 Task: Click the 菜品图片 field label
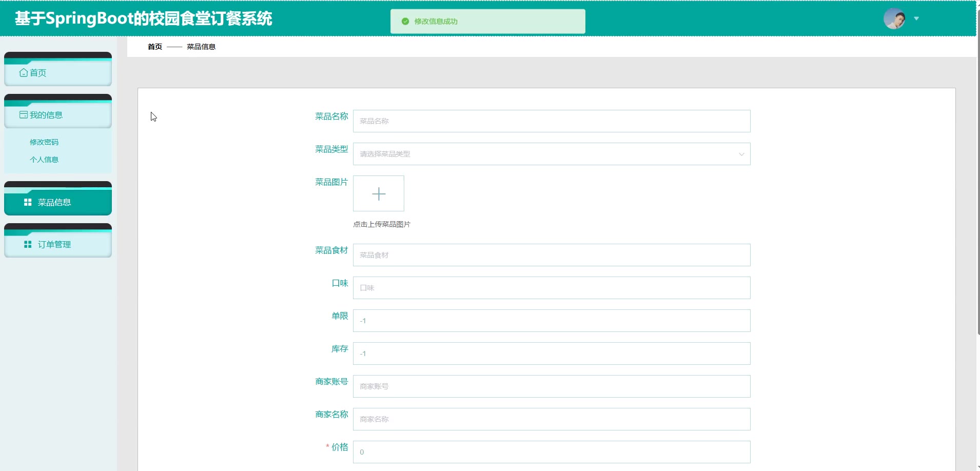(x=331, y=182)
